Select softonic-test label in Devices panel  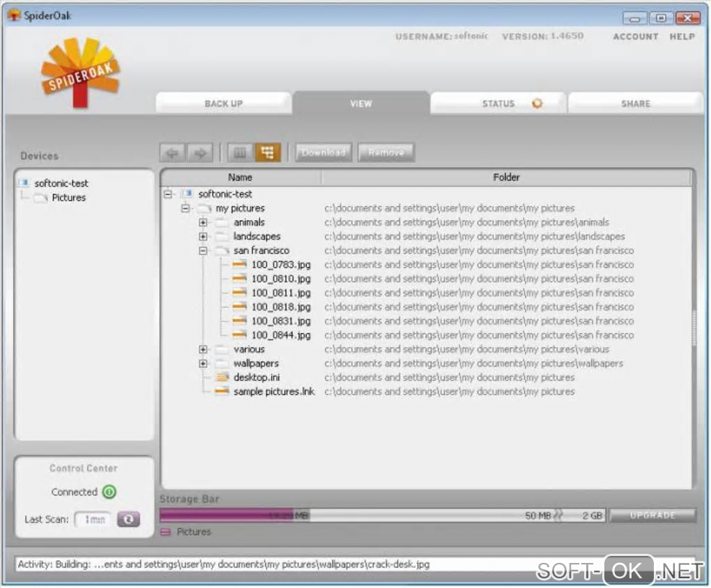pos(61,183)
